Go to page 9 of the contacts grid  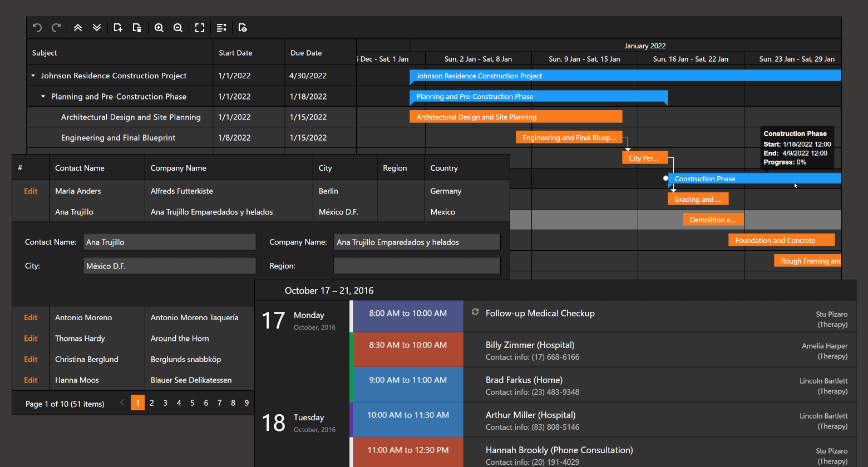coord(246,403)
